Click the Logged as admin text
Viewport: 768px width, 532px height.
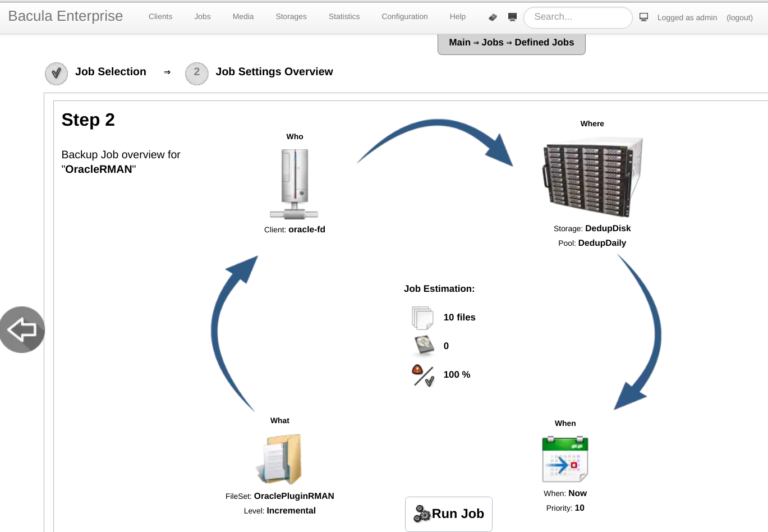687,18
